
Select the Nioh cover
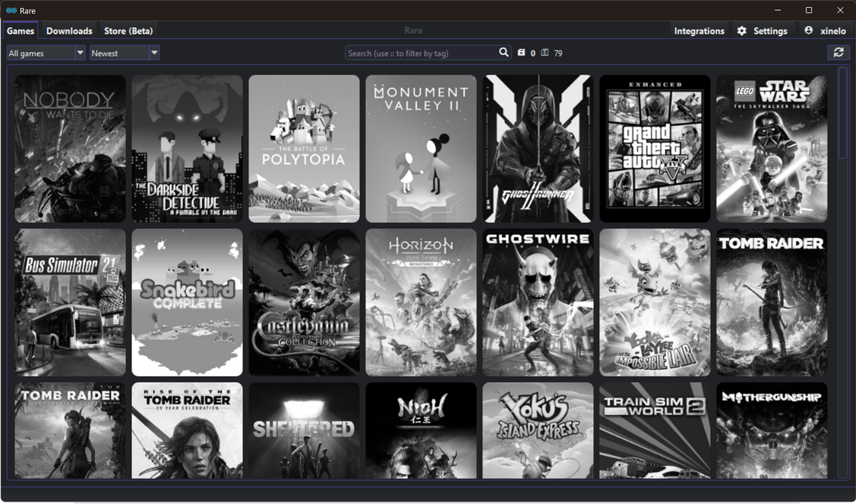[x=421, y=430]
